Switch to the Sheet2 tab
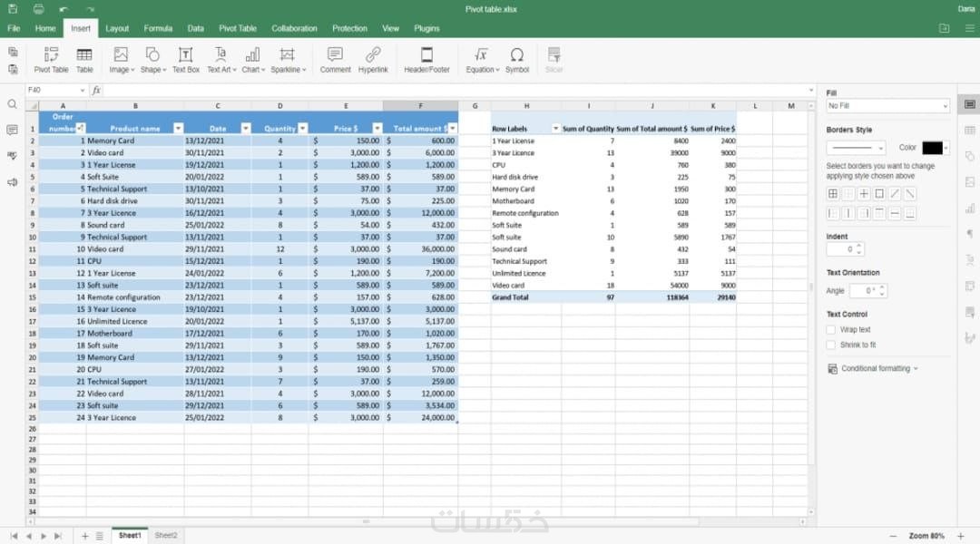 pos(166,535)
